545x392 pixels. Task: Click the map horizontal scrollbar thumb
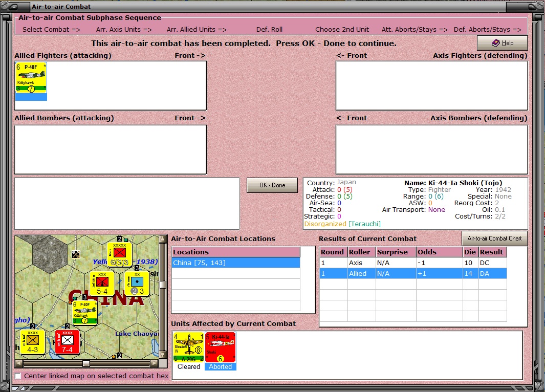click(86, 363)
